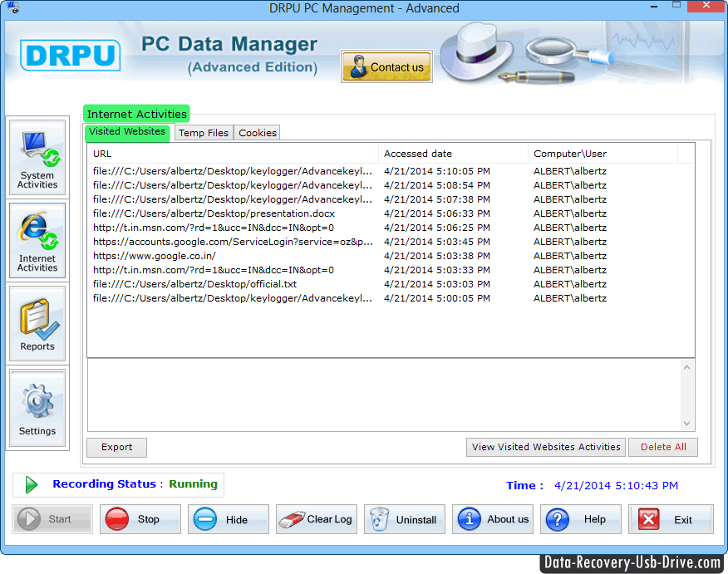The height and width of the screenshot is (574, 728).
Task: Open Settings gear icon
Action: click(x=37, y=408)
